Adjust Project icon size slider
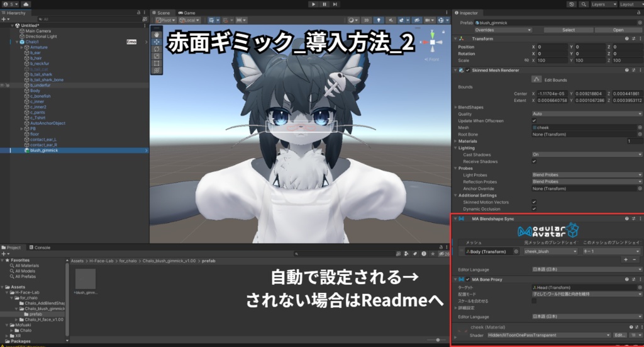Viewport: 644px width, 347px height. [x=438, y=340]
